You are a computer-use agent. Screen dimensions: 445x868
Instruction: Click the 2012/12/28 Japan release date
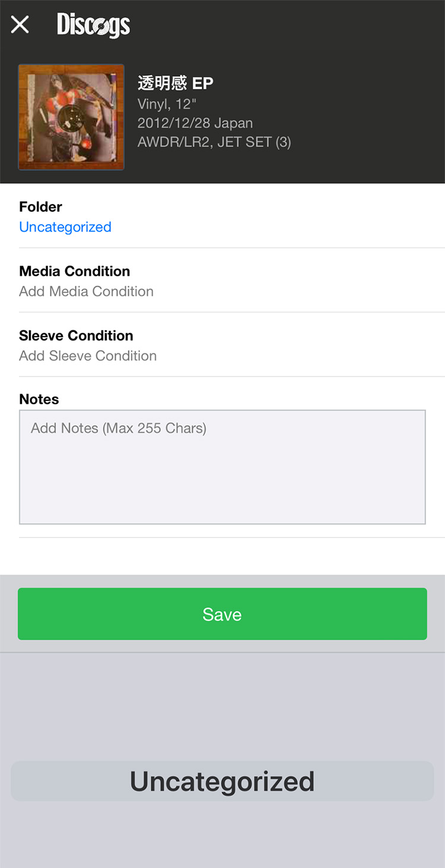(x=195, y=123)
